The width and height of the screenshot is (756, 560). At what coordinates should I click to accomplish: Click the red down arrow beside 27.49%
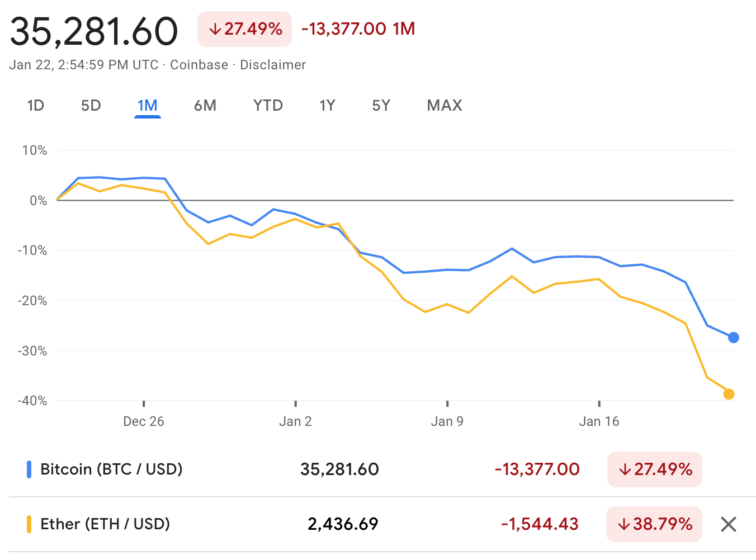pos(216,29)
